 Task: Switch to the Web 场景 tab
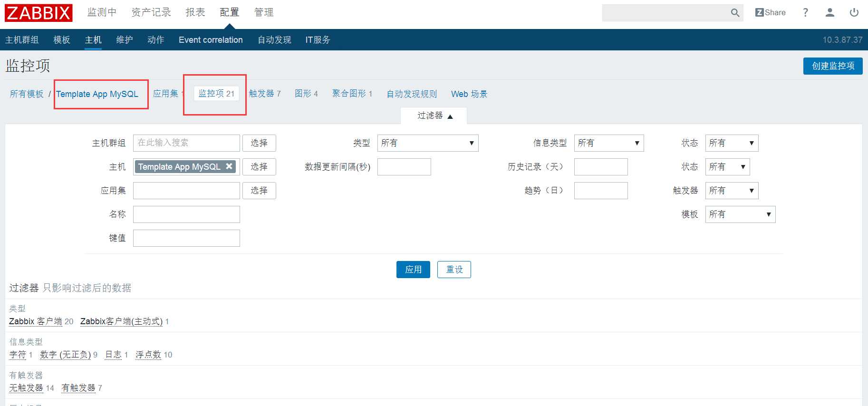click(x=469, y=94)
